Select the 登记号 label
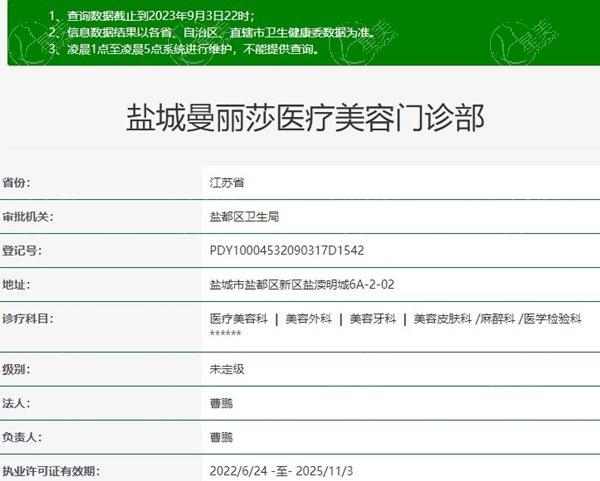 click(22, 251)
